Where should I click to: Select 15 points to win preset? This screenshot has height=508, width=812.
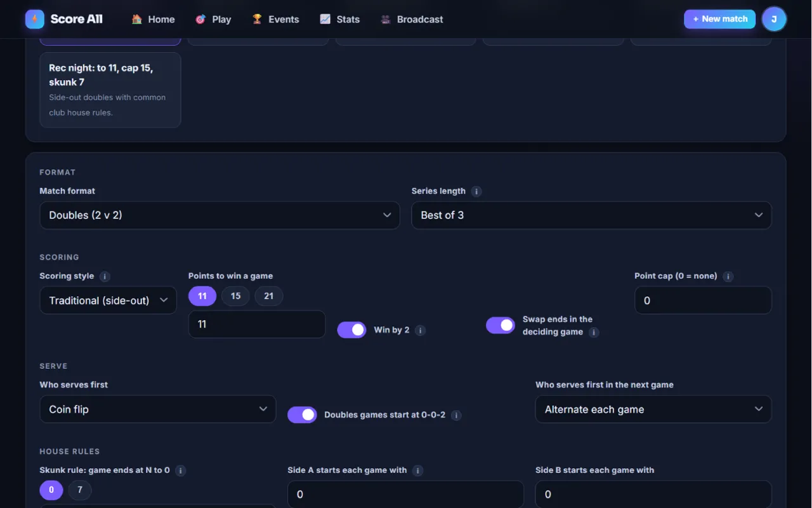235,296
